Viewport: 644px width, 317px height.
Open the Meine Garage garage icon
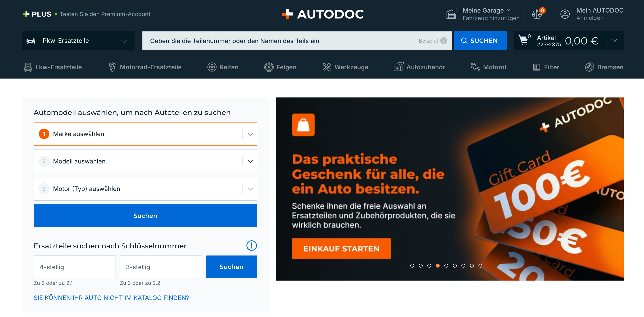tap(451, 14)
